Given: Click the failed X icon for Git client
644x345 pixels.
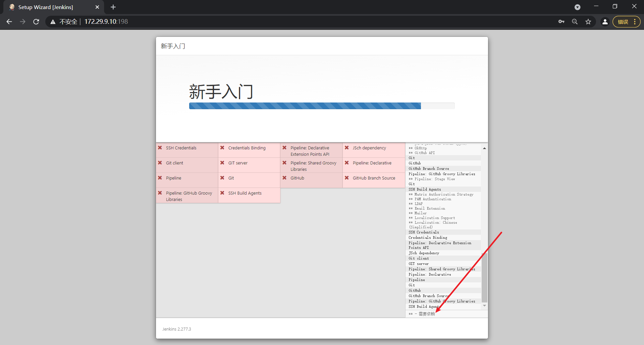Looking at the screenshot, I should coord(160,163).
